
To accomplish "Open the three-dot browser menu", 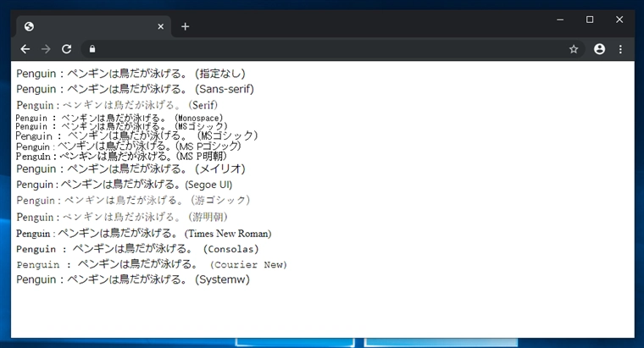I will pyautogui.click(x=620, y=49).
